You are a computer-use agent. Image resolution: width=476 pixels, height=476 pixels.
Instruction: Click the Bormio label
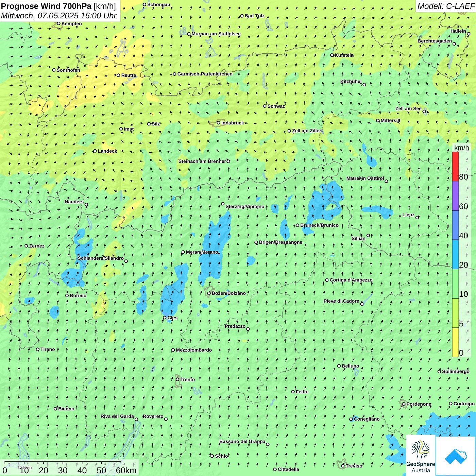(78, 295)
